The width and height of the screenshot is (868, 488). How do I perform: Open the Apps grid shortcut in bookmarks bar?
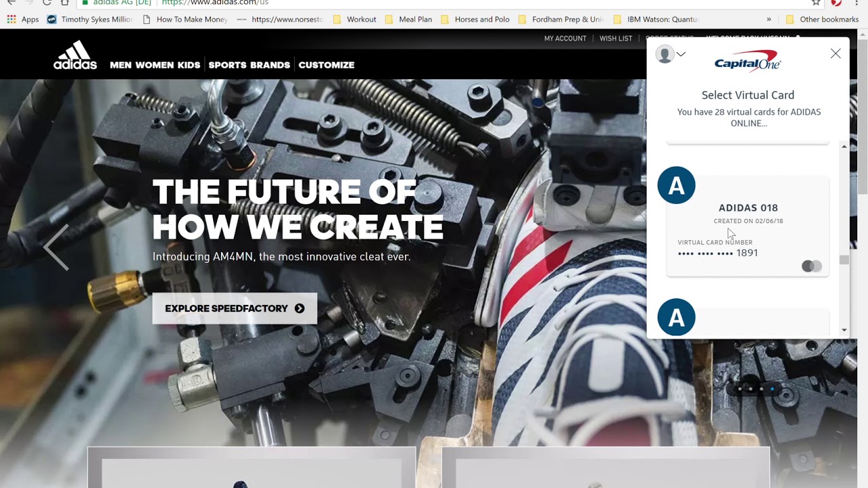(22, 20)
